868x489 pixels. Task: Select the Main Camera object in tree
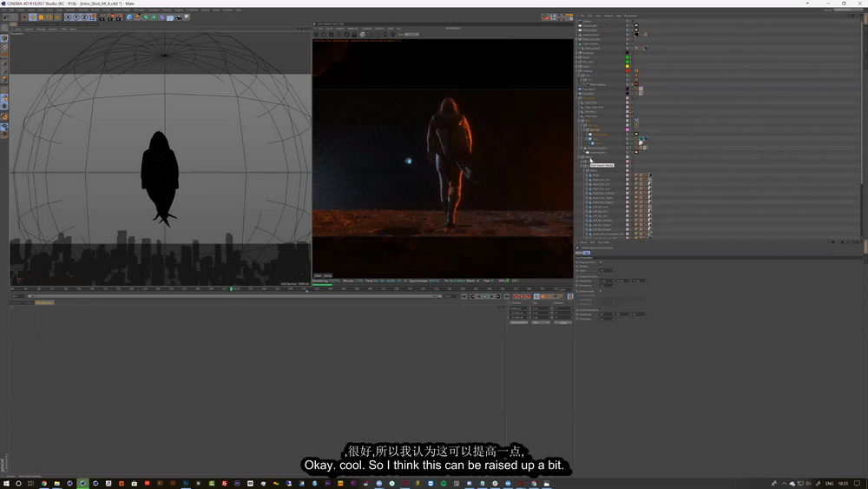coord(597,85)
